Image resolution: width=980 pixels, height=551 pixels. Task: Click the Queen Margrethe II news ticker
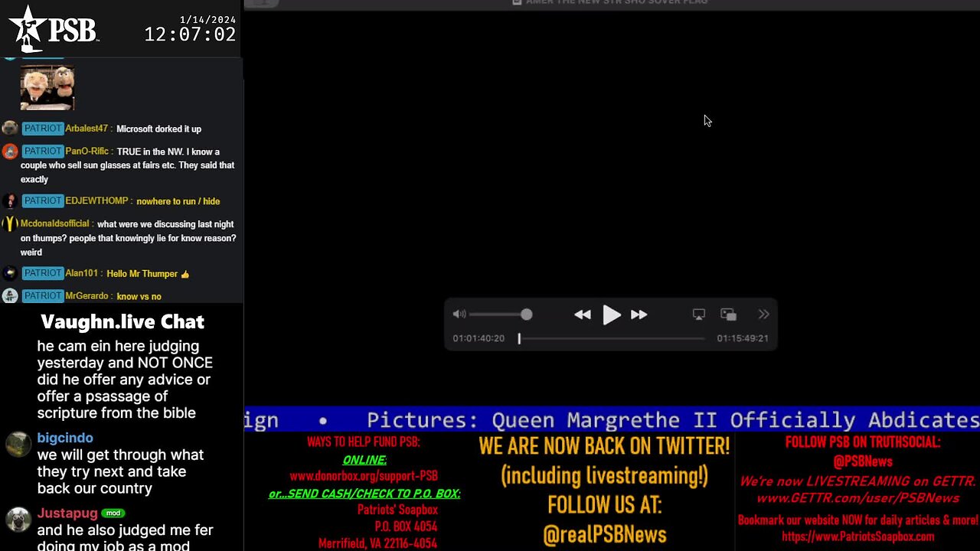[x=611, y=420]
